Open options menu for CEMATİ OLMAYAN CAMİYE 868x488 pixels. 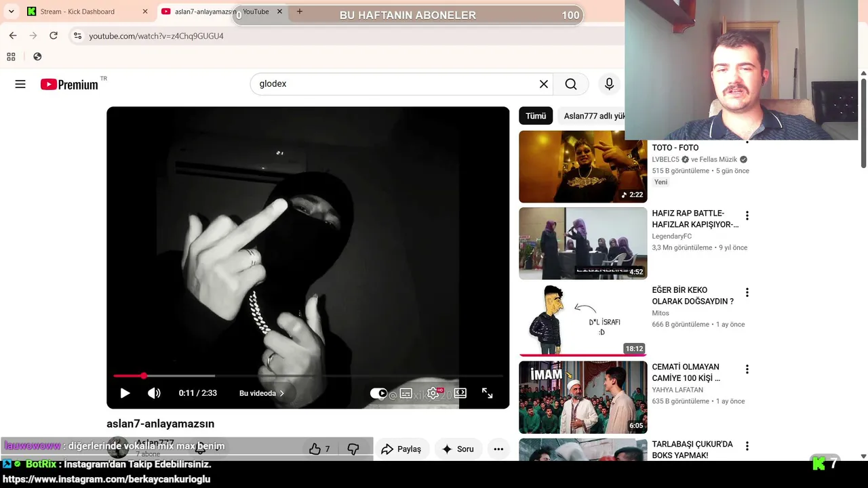(747, 369)
